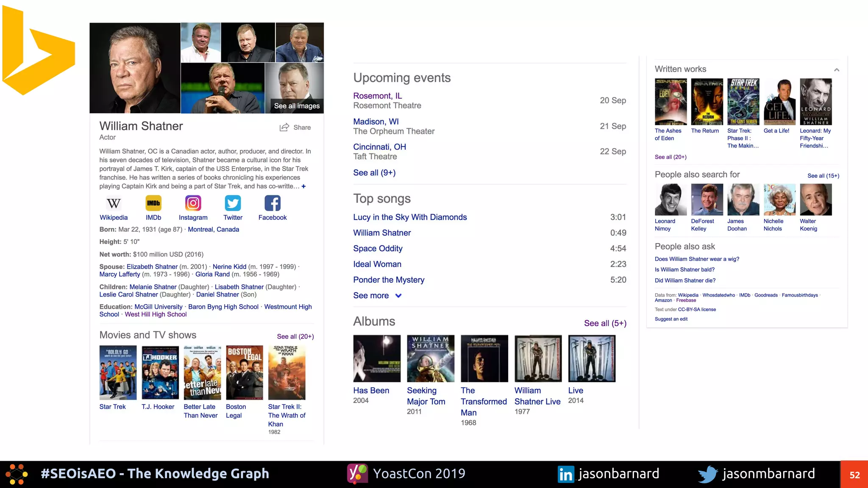Open James Doohan photo

click(x=743, y=200)
